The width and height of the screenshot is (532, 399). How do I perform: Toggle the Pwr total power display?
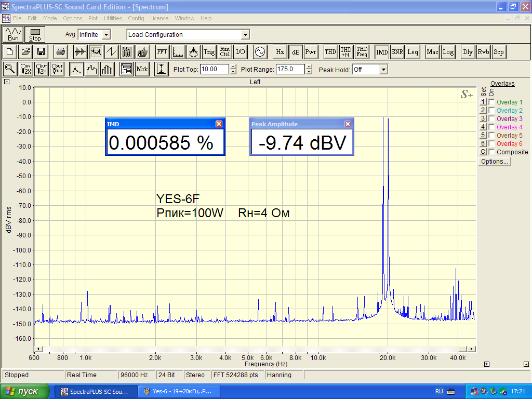311,52
